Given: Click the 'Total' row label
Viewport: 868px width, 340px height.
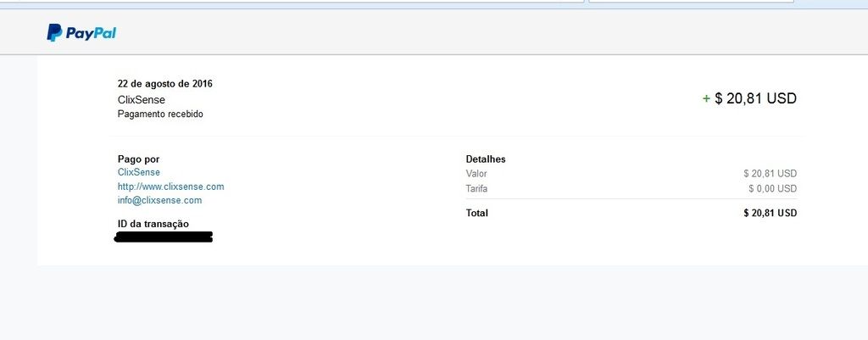Looking at the screenshot, I should click(477, 213).
